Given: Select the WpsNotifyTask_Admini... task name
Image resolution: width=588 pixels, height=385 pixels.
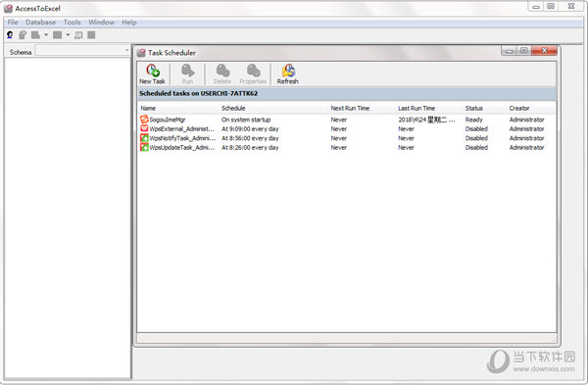Looking at the screenshot, I should 182,138.
